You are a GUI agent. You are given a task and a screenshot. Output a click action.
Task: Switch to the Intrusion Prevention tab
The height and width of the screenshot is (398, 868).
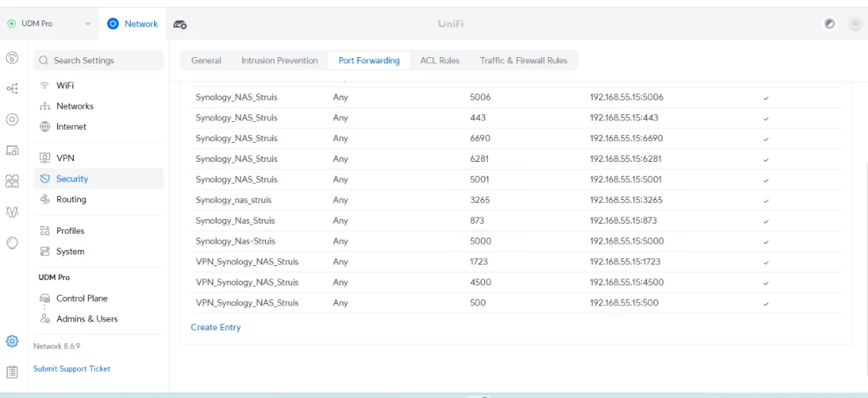point(280,60)
